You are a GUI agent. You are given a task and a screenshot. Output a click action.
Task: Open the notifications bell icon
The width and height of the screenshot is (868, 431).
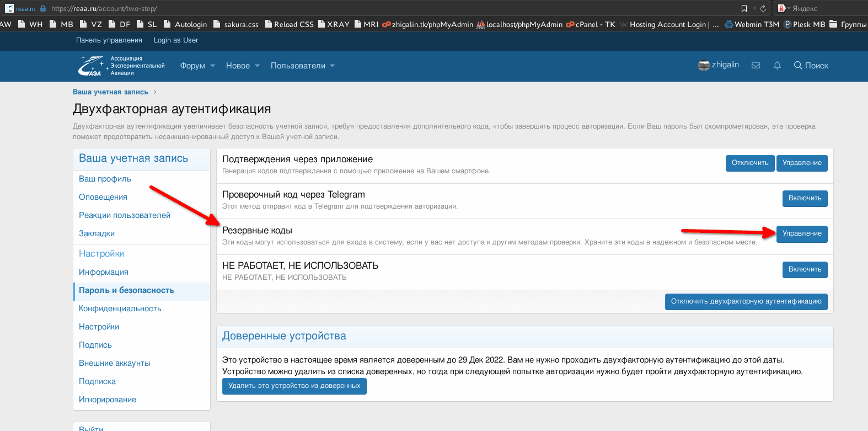(777, 66)
